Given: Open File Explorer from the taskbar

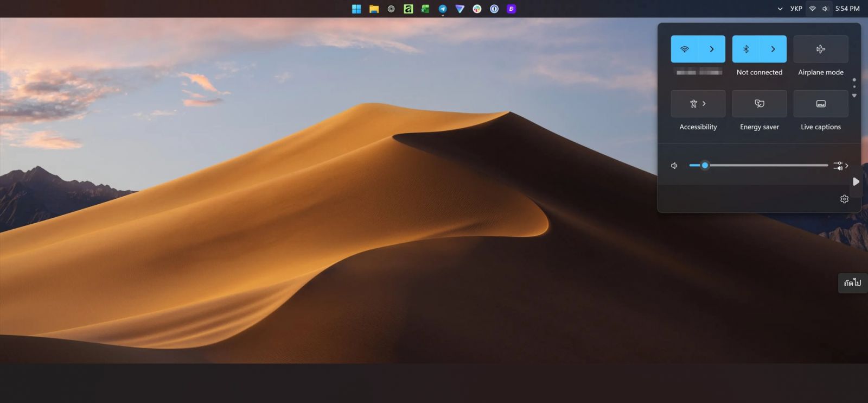Looking at the screenshot, I should (374, 9).
